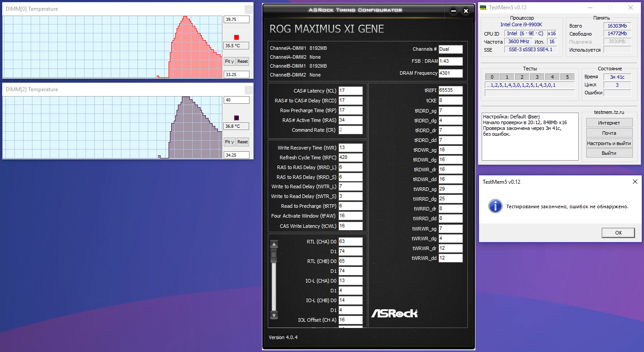Select the CAS# Latency (tCL) value field
Viewport: 644px width, 352px height.
(x=350, y=91)
